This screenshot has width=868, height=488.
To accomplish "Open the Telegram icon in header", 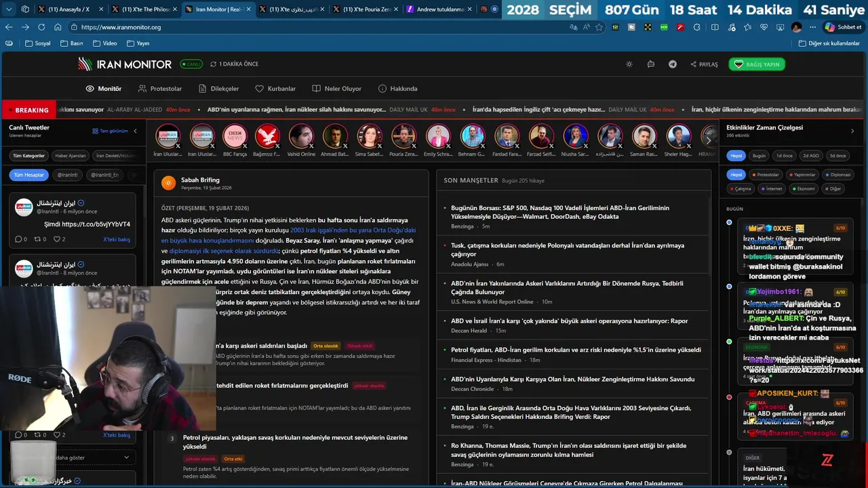I will point(673,64).
